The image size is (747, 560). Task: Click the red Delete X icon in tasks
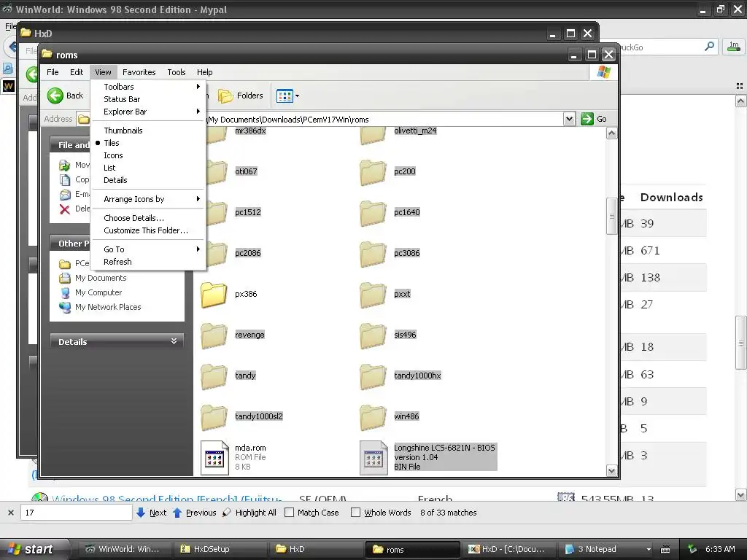(x=65, y=209)
